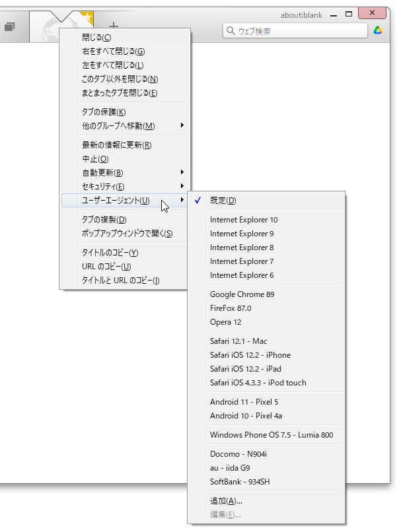Expand セキュリティ(E) submenu
Screen dimensions: 399x532
[124, 187]
